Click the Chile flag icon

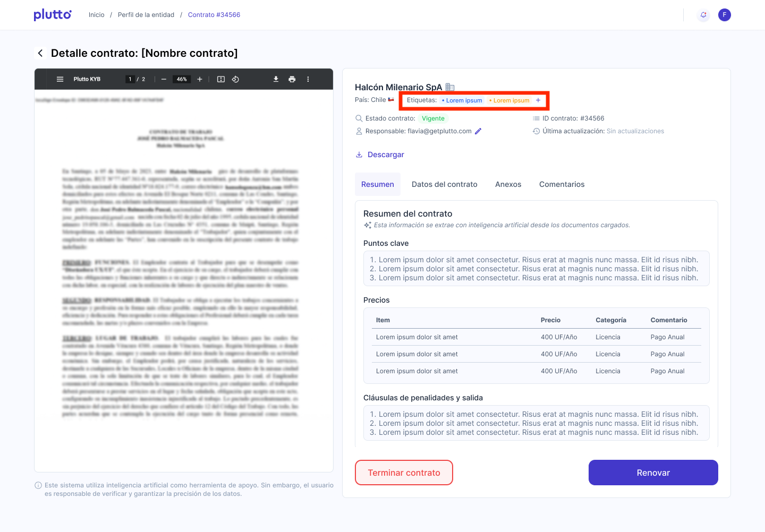(x=391, y=100)
